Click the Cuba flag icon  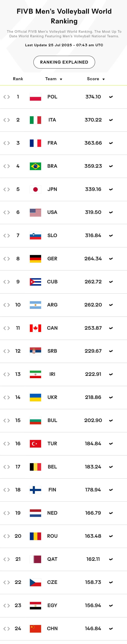click(x=35, y=282)
